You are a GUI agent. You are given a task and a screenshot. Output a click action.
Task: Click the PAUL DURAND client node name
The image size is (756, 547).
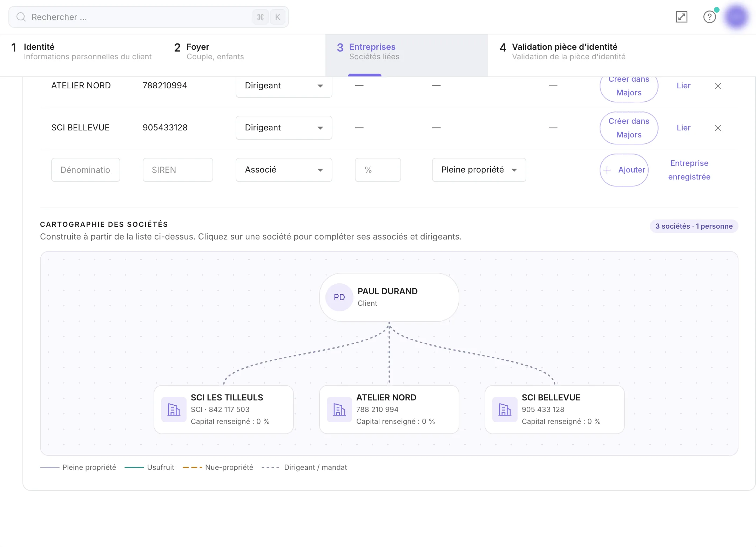(x=387, y=291)
